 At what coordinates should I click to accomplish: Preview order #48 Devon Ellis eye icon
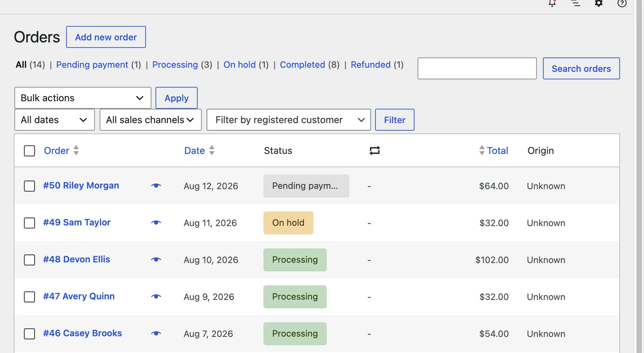click(x=156, y=260)
